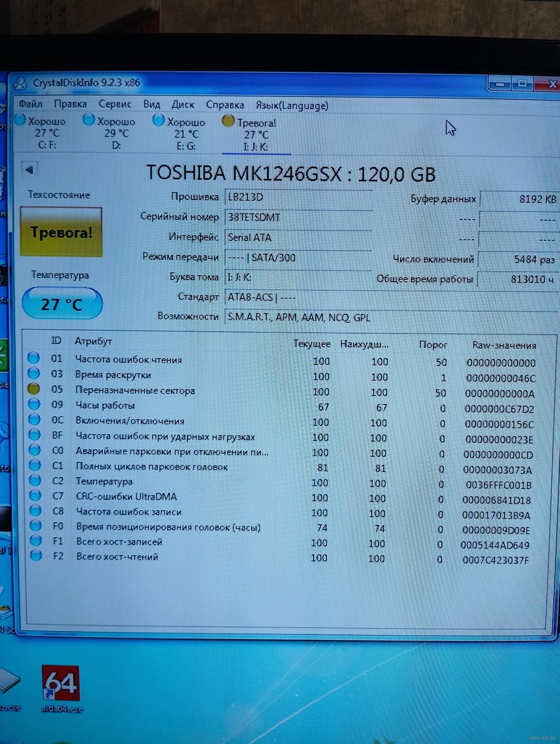
Task: Click the blue status icon for Temperature row C2
Action: coord(35,480)
